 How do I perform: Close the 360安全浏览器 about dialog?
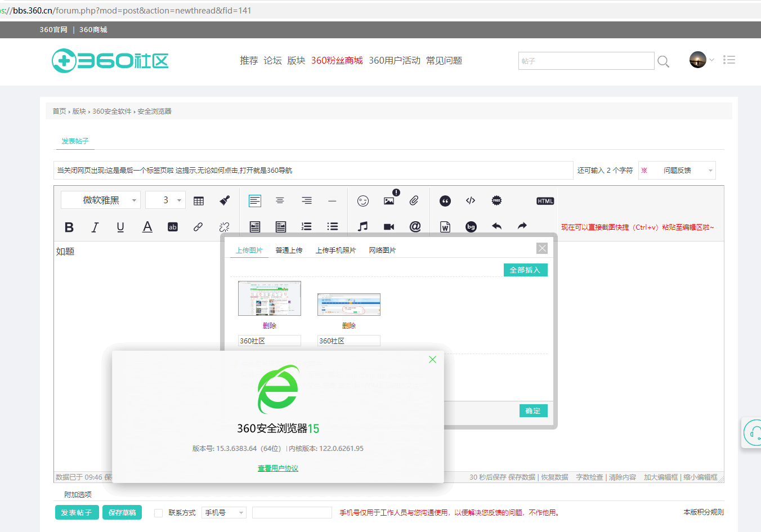(432, 359)
